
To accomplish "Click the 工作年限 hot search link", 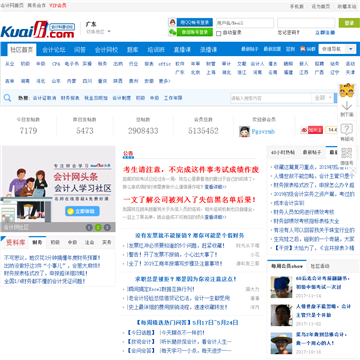I will pos(173,98).
